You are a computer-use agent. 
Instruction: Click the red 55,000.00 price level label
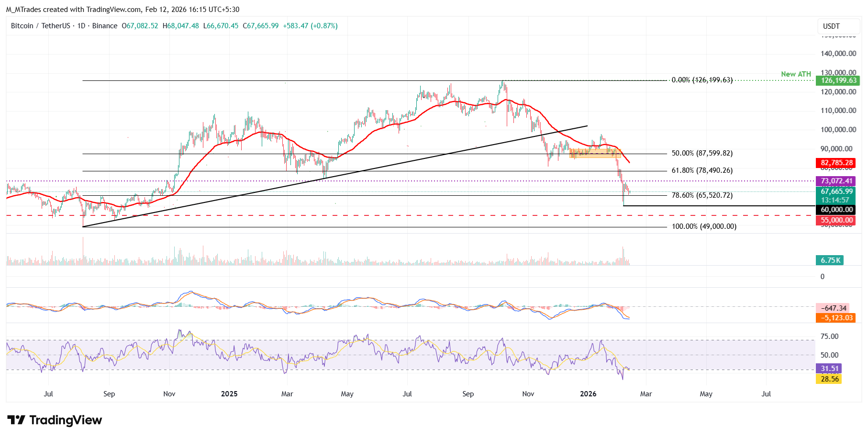tap(836, 220)
